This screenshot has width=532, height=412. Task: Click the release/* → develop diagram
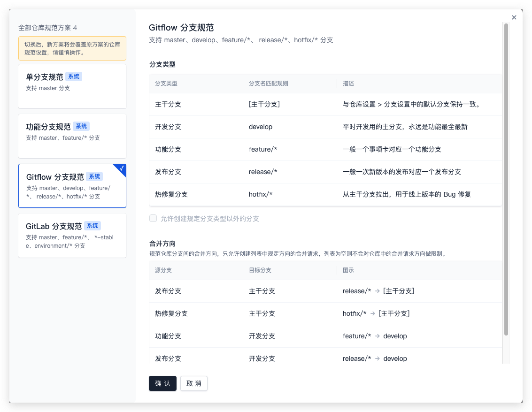coord(375,359)
